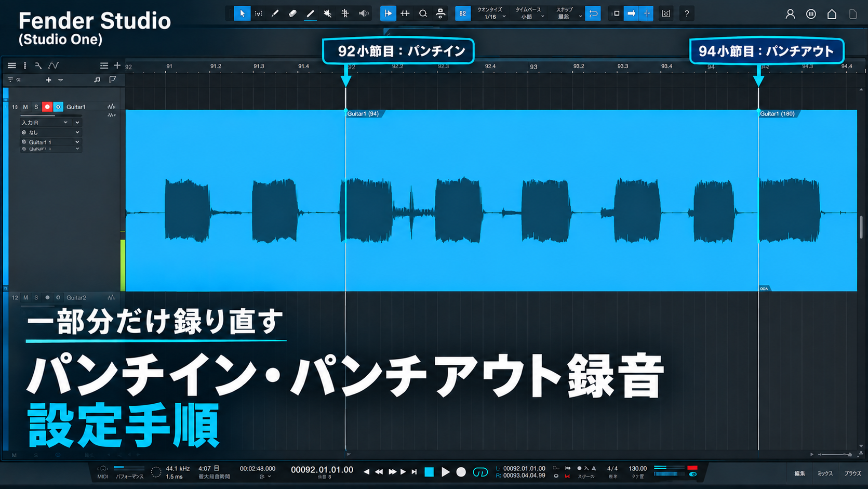Click the stop button in transport

(x=429, y=472)
